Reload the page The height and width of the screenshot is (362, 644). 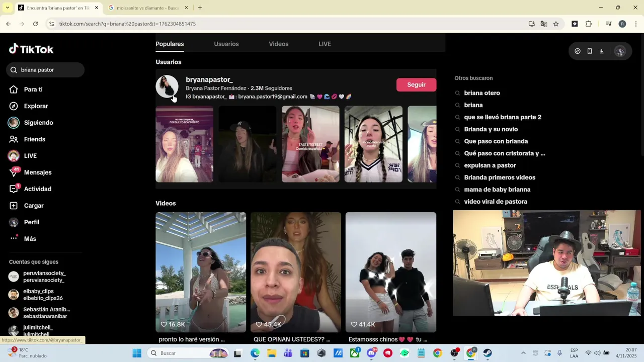[35, 24]
